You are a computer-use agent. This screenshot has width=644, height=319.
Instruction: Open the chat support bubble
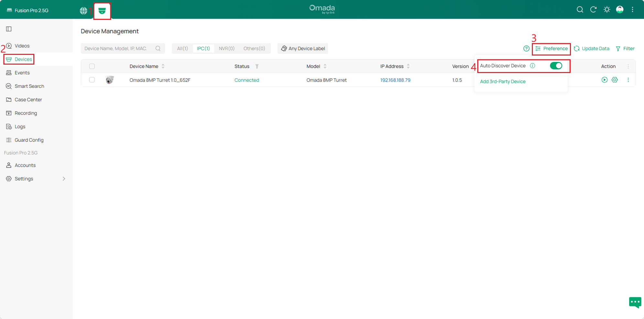[635, 303]
